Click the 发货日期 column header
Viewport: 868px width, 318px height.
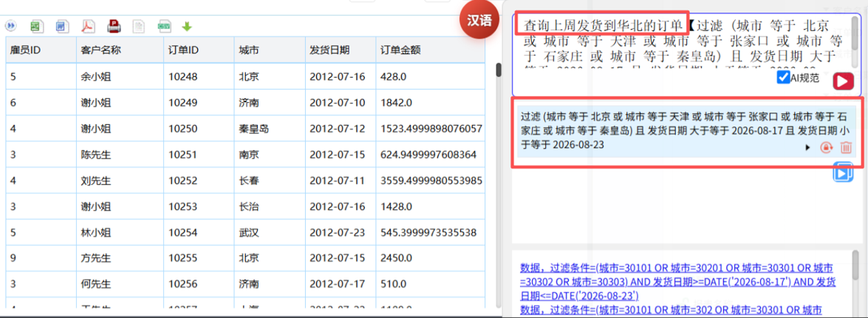click(x=341, y=50)
